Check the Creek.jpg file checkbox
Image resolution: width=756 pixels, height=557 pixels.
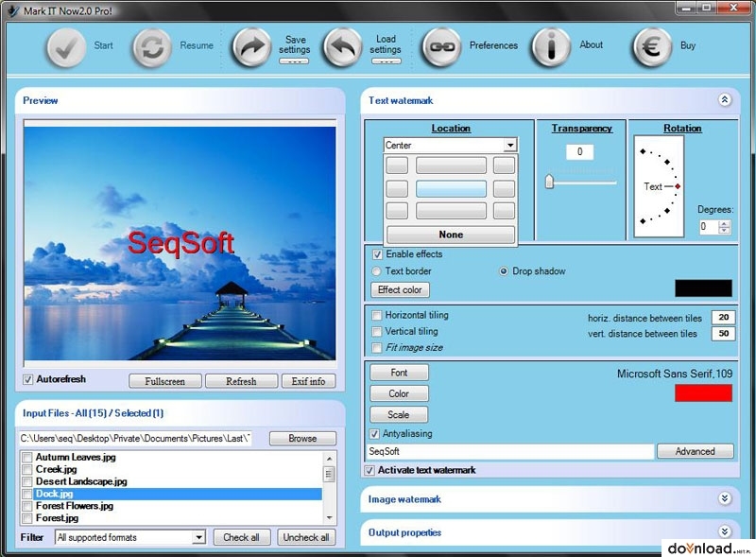27,469
